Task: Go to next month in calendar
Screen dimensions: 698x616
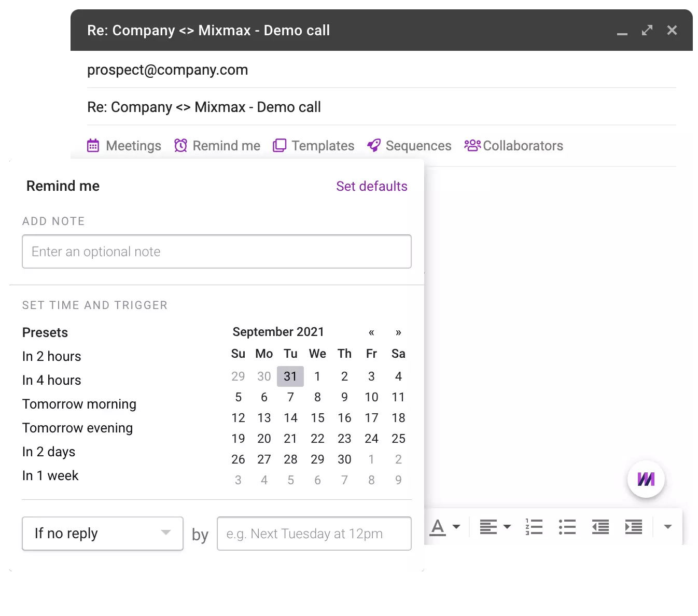Action: pos(398,332)
